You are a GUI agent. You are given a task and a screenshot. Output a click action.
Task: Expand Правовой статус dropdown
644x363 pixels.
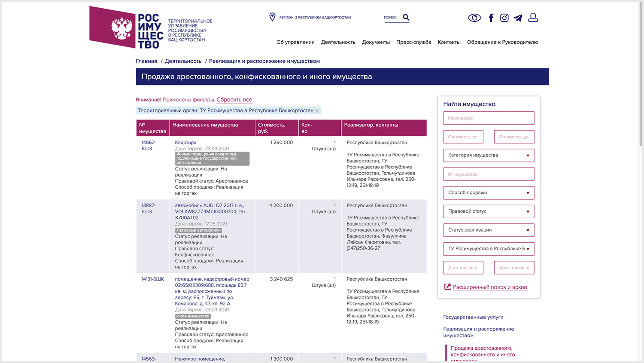tap(489, 211)
